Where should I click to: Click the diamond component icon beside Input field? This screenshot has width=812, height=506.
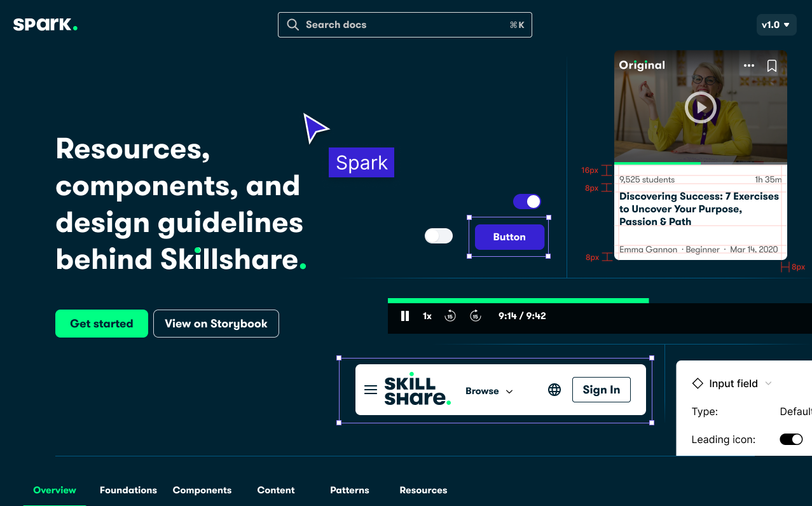pos(698,383)
